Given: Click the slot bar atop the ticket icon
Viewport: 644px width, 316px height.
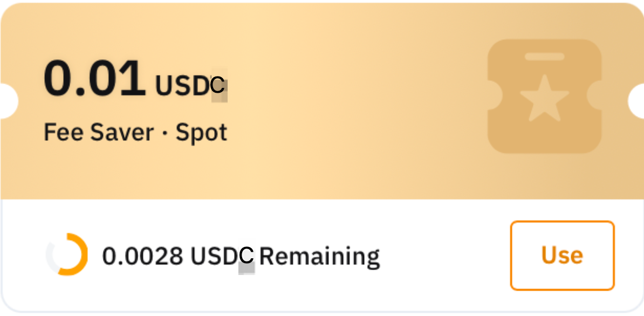Looking at the screenshot, I should click(x=544, y=56).
